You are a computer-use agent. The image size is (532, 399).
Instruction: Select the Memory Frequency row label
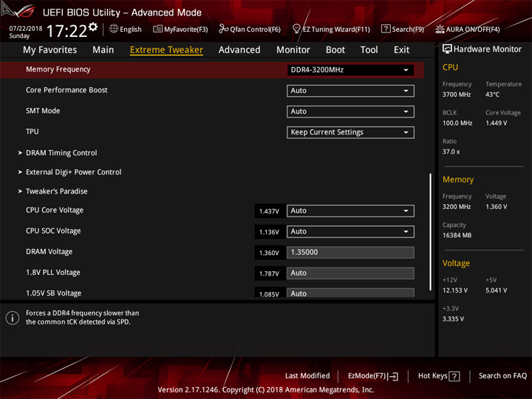[58, 69]
